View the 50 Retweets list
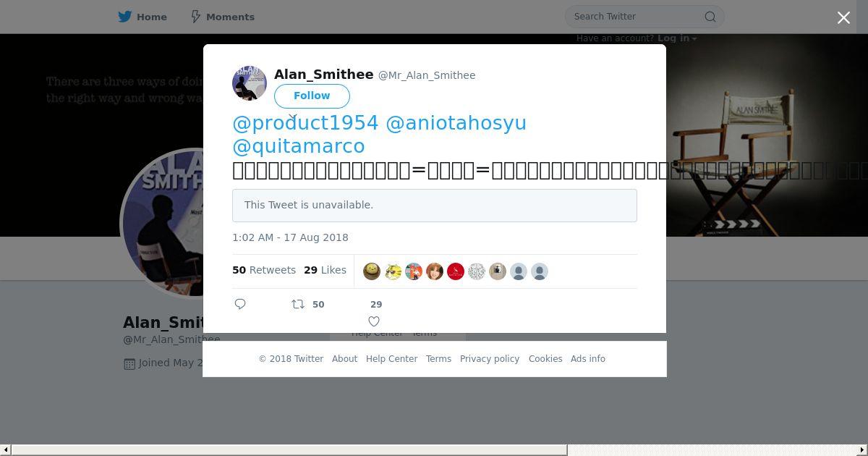This screenshot has width=868, height=456. point(264,270)
